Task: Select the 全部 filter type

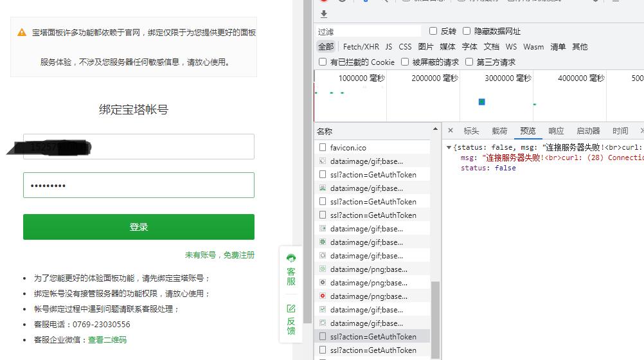Action: point(326,47)
